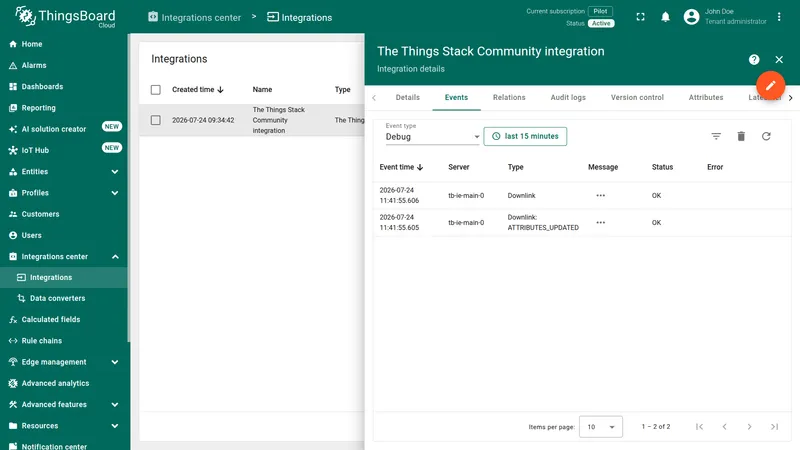
Task: Open Event type Debug dropdown
Action: click(x=432, y=136)
